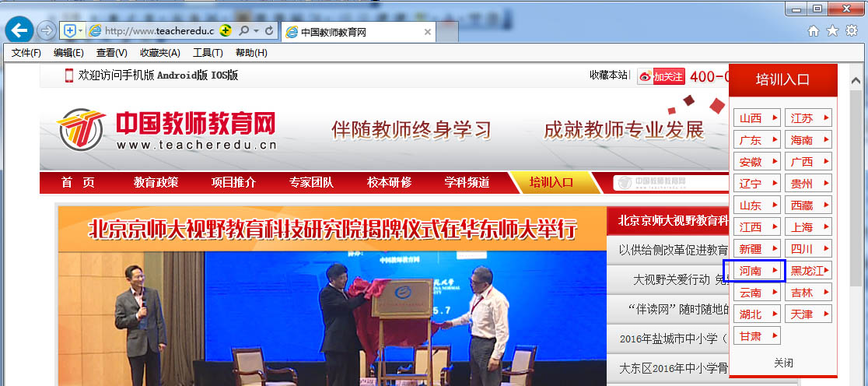
Task: Choose 西藏 in training panel
Action: click(808, 205)
